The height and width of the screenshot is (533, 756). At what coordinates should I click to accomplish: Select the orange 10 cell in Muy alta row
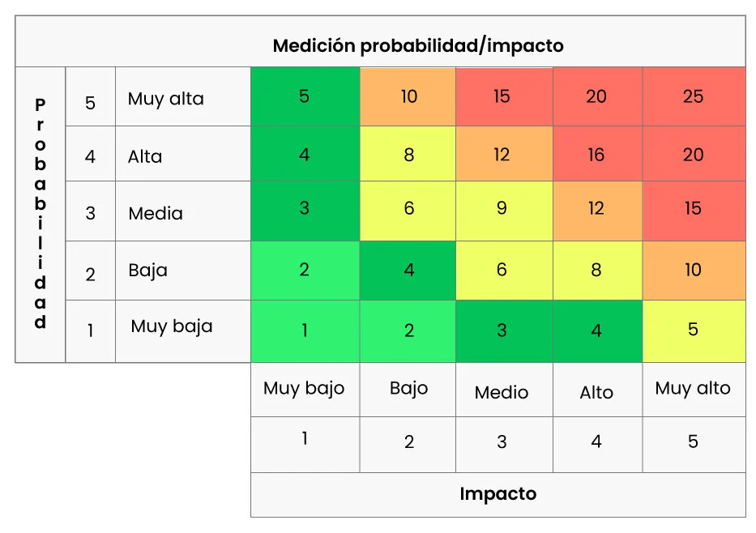(408, 96)
